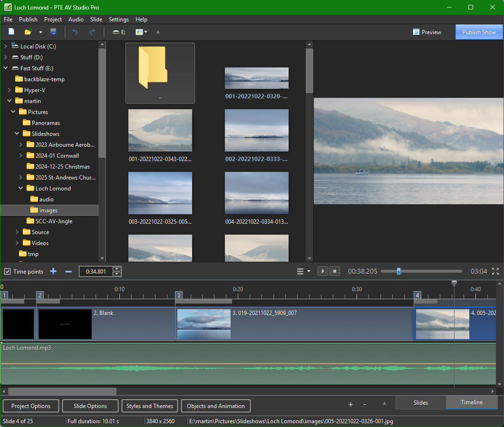Click the playback position slider handle
Screen dimensions: 504x427
[x=399, y=271]
